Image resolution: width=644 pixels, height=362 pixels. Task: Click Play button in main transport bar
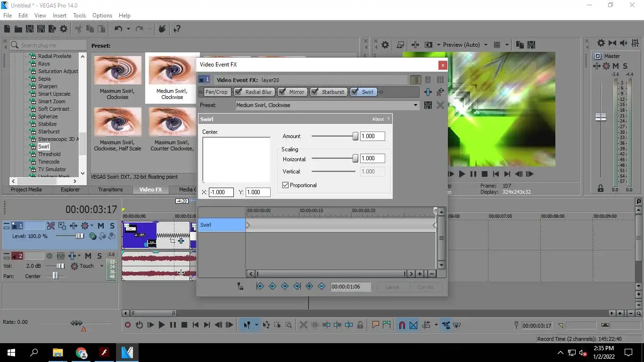pos(162,325)
